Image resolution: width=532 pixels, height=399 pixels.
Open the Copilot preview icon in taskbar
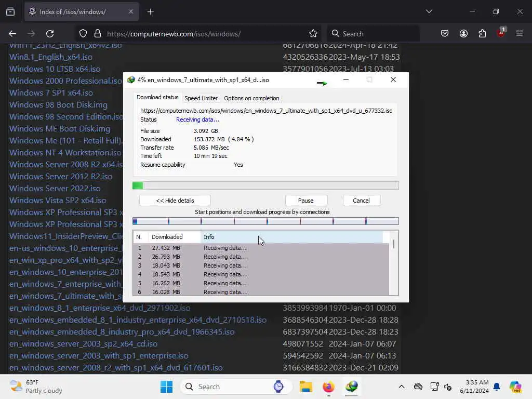point(515,387)
